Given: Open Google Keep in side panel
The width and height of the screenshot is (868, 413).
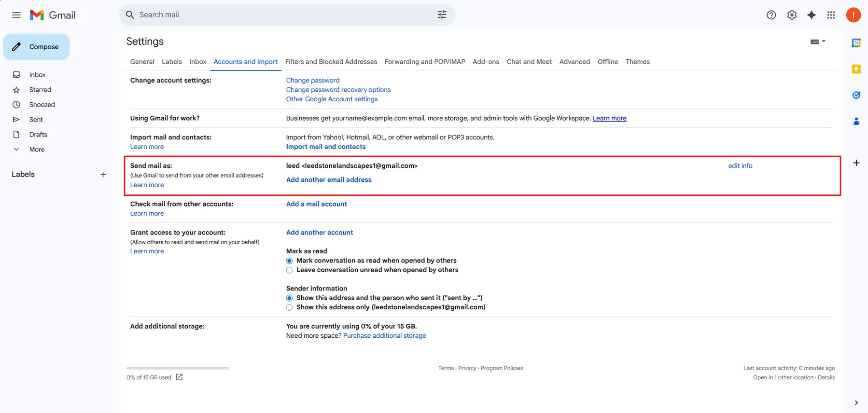Looking at the screenshot, I should pos(856,69).
